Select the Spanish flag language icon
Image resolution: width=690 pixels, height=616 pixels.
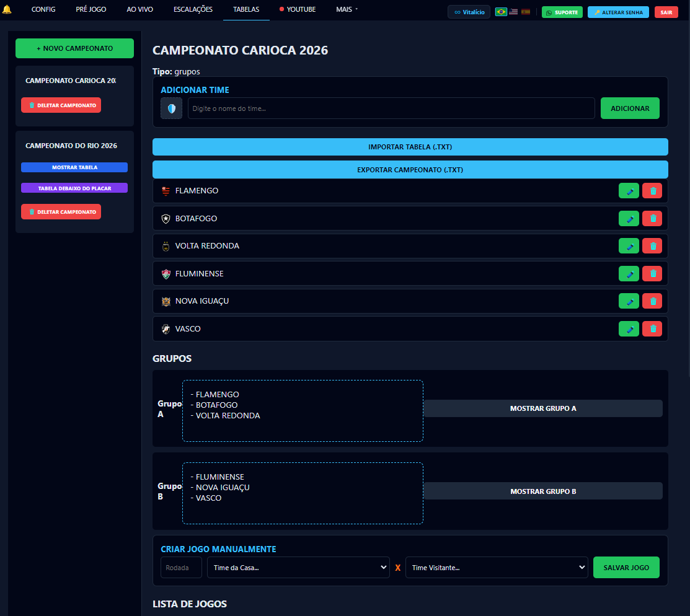point(526,12)
